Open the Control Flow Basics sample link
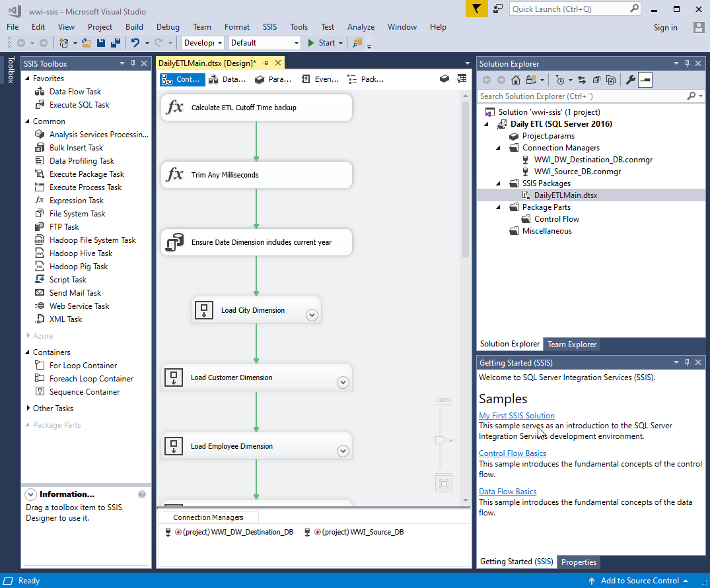The height and width of the screenshot is (588, 710). click(513, 453)
